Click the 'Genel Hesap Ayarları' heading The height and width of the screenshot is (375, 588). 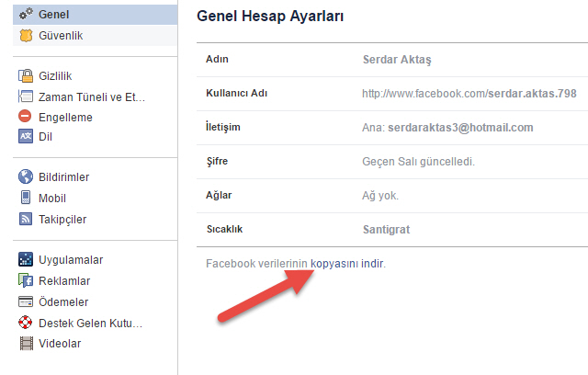click(x=270, y=17)
